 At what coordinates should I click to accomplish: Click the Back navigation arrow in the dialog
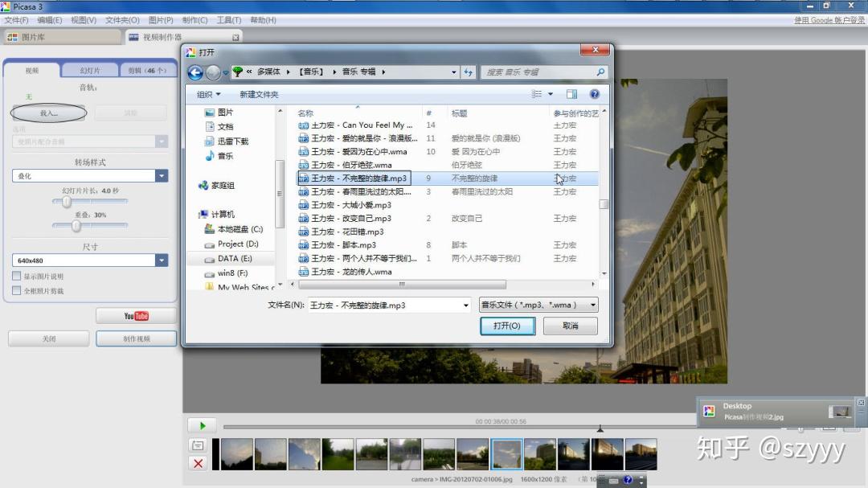click(194, 72)
